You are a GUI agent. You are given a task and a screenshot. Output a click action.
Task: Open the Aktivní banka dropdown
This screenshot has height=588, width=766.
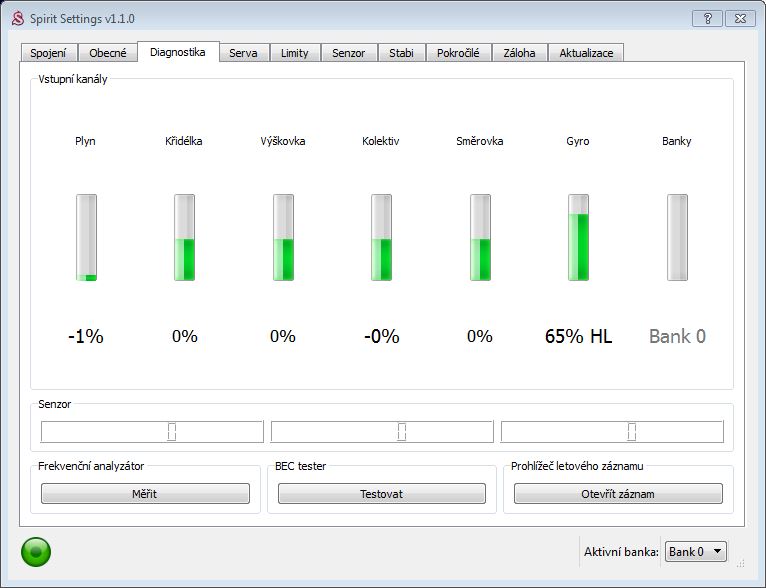tap(696, 551)
